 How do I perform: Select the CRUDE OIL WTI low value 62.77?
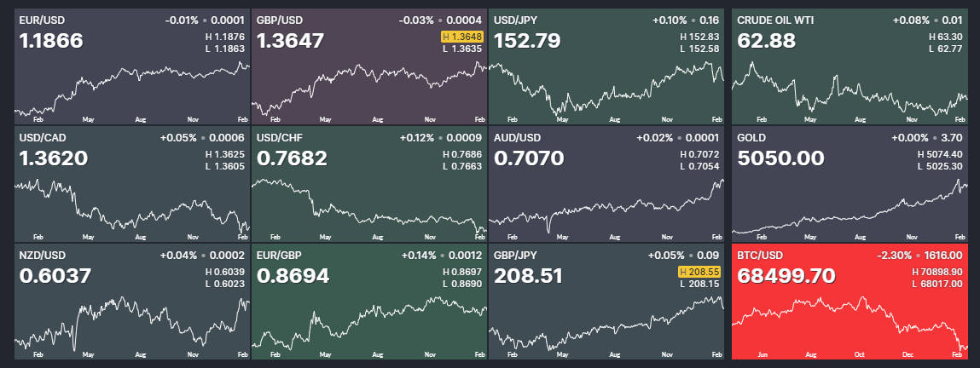pyautogui.click(x=948, y=49)
